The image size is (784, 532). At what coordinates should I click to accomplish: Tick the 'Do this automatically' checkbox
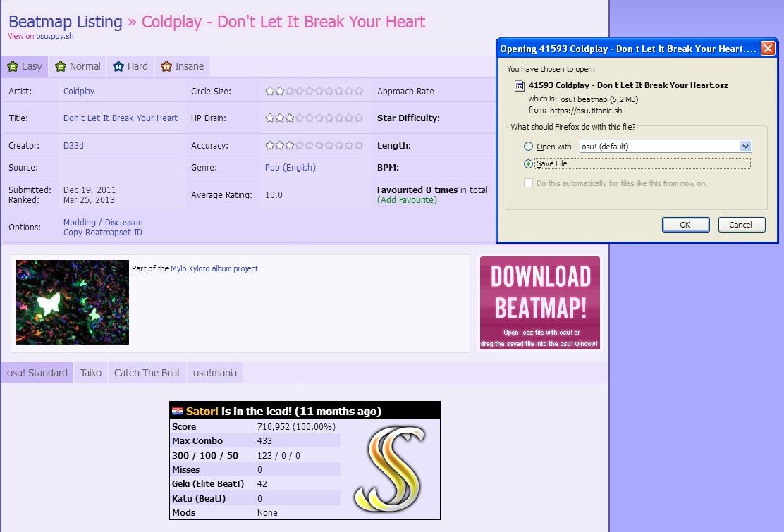[528, 183]
